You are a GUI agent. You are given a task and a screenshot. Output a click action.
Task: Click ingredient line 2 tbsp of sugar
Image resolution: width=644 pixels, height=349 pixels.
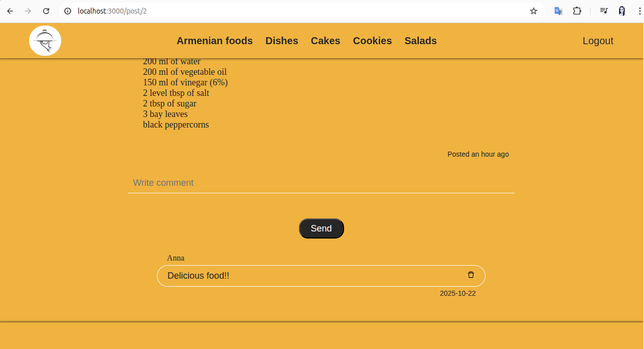(170, 103)
